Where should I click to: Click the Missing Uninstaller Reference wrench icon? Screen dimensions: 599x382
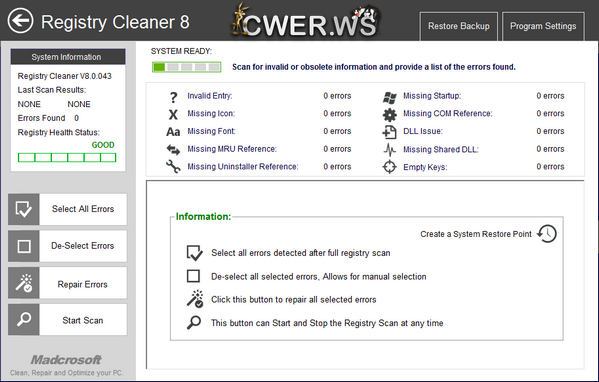tap(173, 167)
